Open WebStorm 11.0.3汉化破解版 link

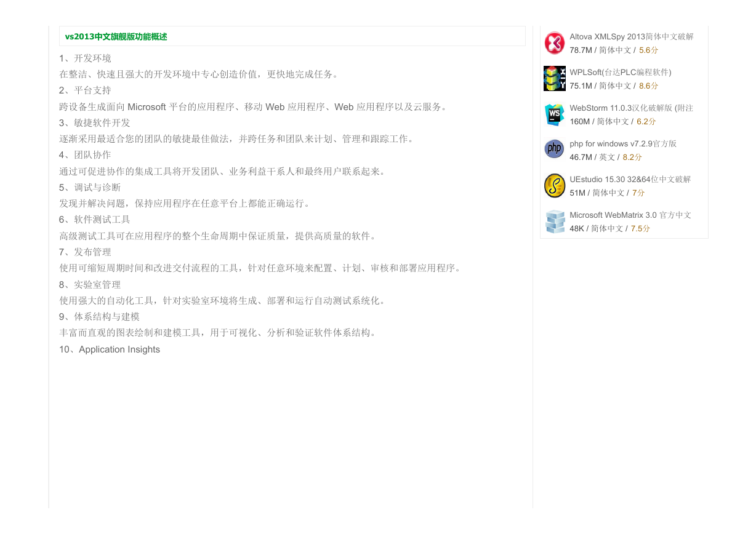(x=632, y=108)
